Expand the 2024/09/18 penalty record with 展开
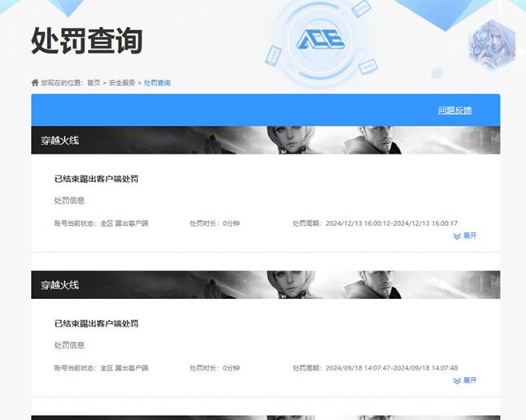This screenshot has height=420, width=526. coord(464,380)
